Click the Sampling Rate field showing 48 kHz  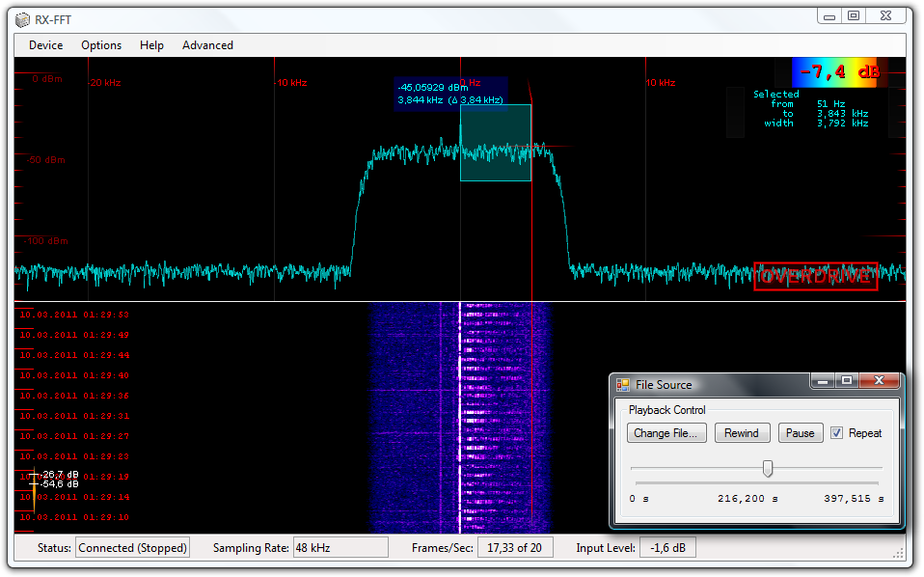click(x=340, y=548)
